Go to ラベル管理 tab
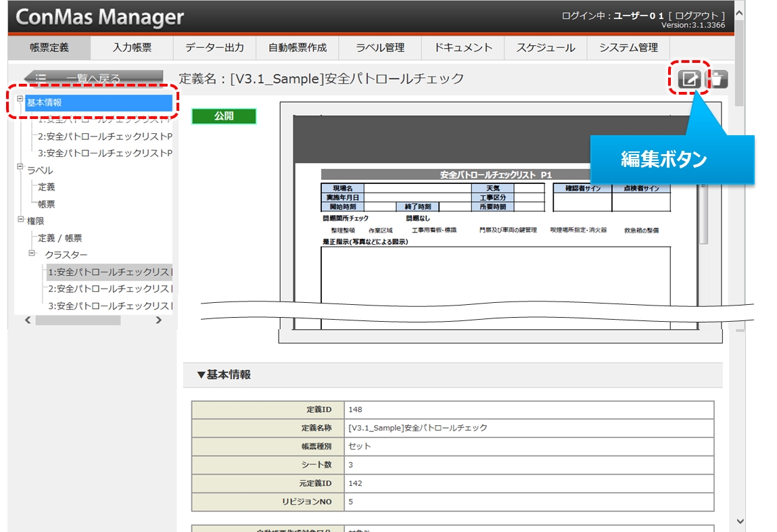The height and width of the screenshot is (532, 777). coord(380,47)
